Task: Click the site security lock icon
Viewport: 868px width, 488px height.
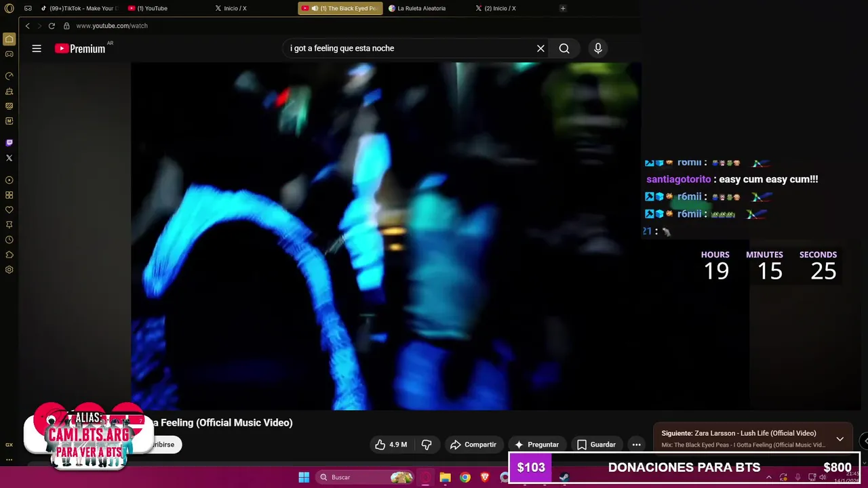Action: pos(66,26)
